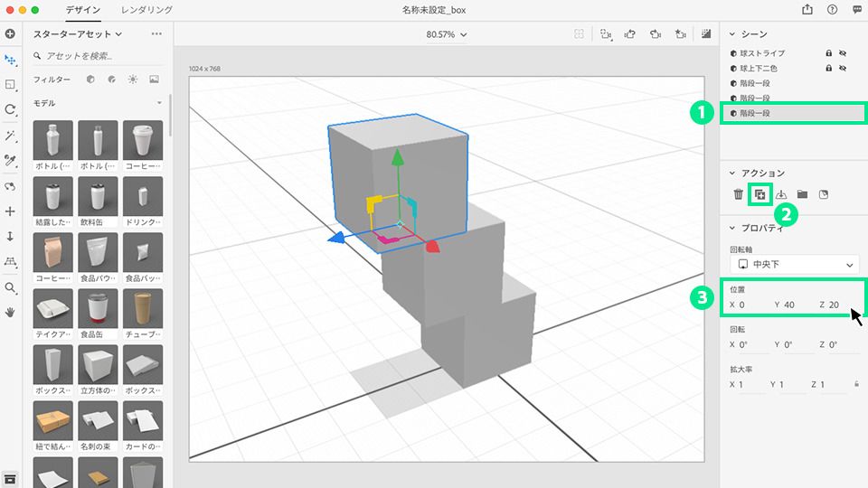Open the 80.57% zoom level dropdown

coord(447,34)
